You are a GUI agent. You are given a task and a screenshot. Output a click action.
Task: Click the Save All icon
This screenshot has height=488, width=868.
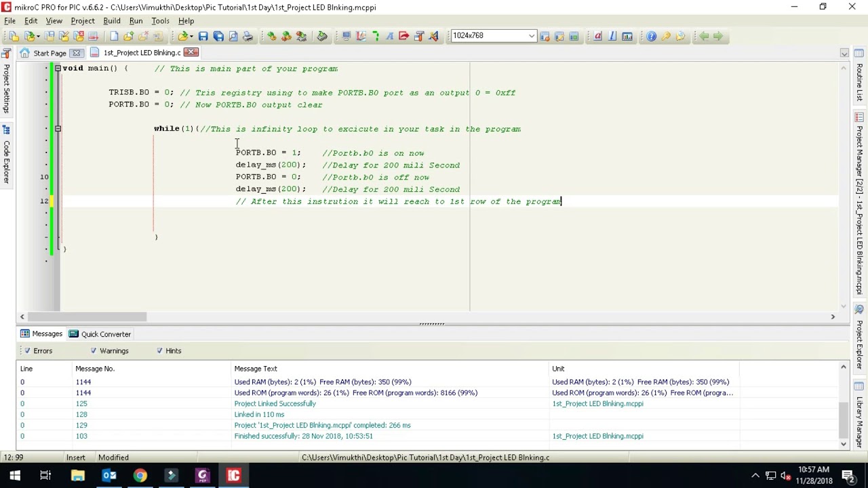(x=218, y=36)
